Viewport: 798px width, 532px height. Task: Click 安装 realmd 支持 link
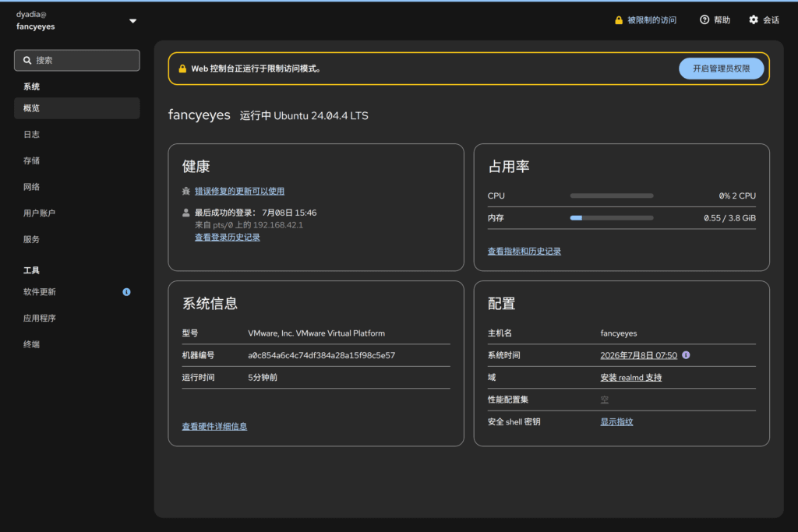click(x=630, y=378)
